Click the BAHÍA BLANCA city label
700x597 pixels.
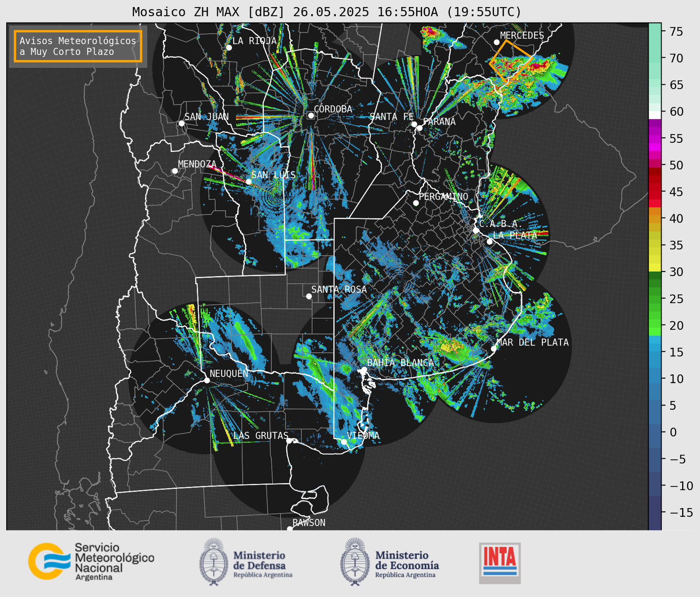pos(400,362)
